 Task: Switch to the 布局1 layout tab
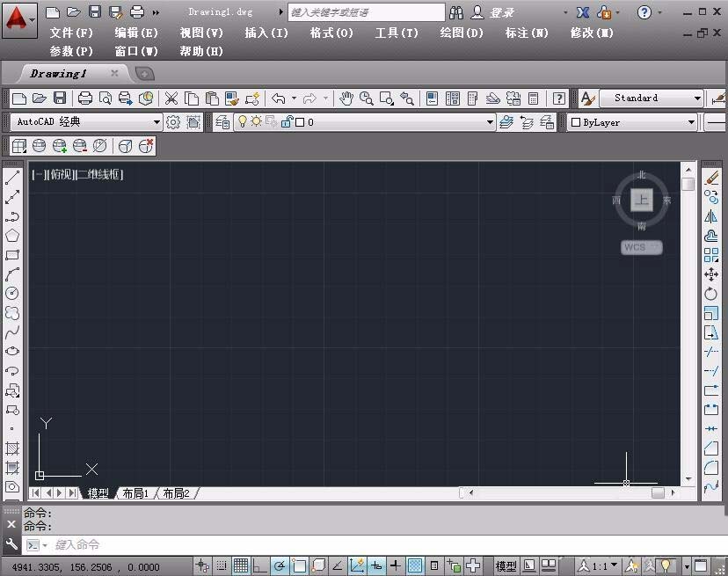pos(135,492)
